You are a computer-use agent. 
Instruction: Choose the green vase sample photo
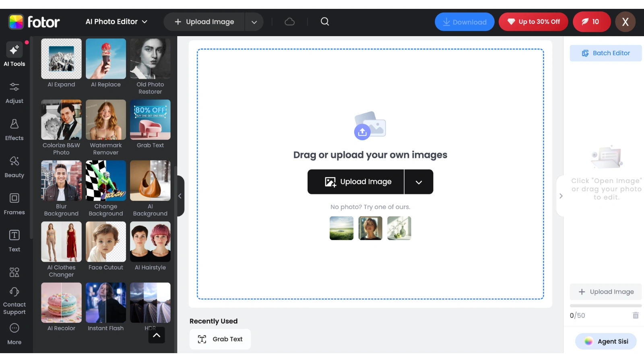[399, 228]
